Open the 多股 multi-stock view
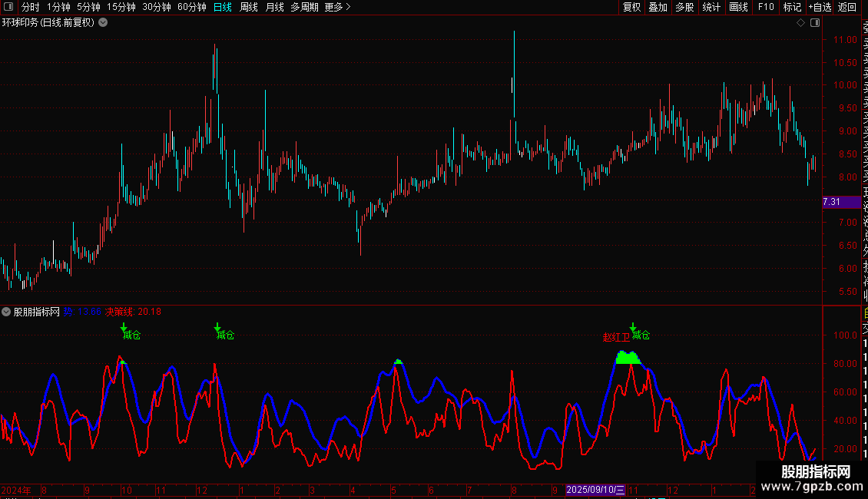This screenshot has width=868, height=499. pyautogui.click(x=684, y=7)
